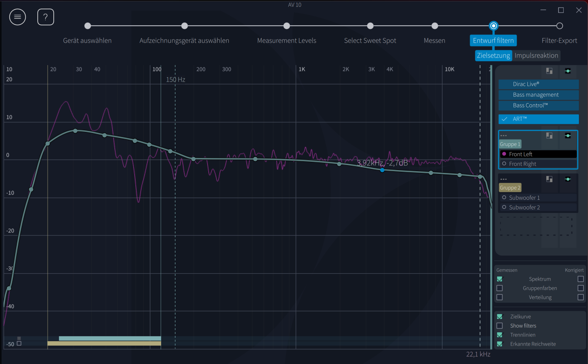The width and height of the screenshot is (588, 364).
Task: Select the Dirac Live mode button
Action: (x=539, y=84)
